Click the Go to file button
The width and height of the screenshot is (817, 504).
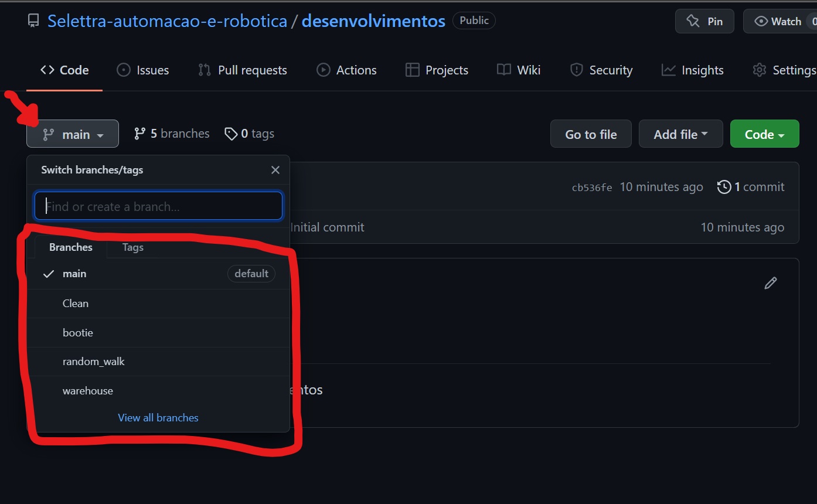pos(590,134)
